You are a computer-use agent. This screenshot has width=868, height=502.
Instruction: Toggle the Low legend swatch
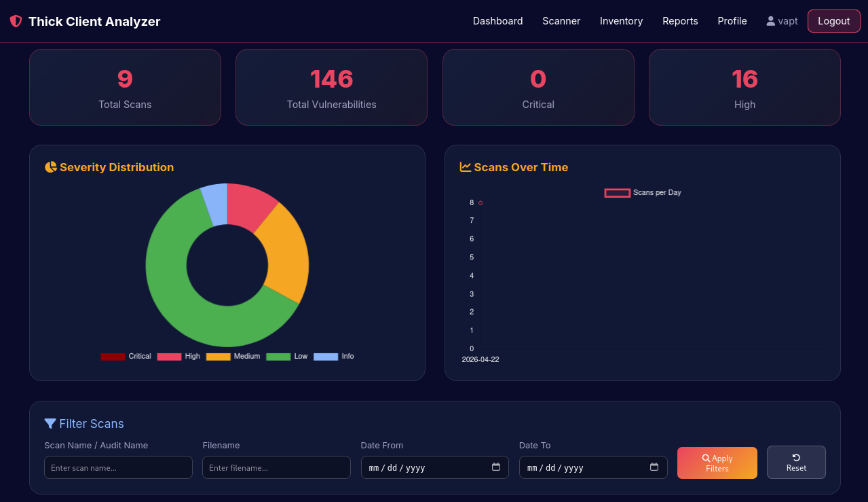pos(278,357)
